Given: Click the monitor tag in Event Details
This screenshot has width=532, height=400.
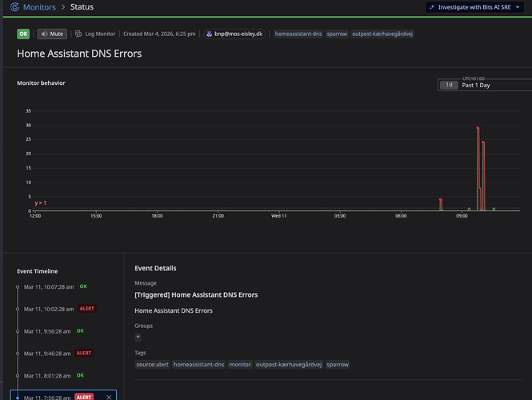Looking at the screenshot, I should point(240,364).
